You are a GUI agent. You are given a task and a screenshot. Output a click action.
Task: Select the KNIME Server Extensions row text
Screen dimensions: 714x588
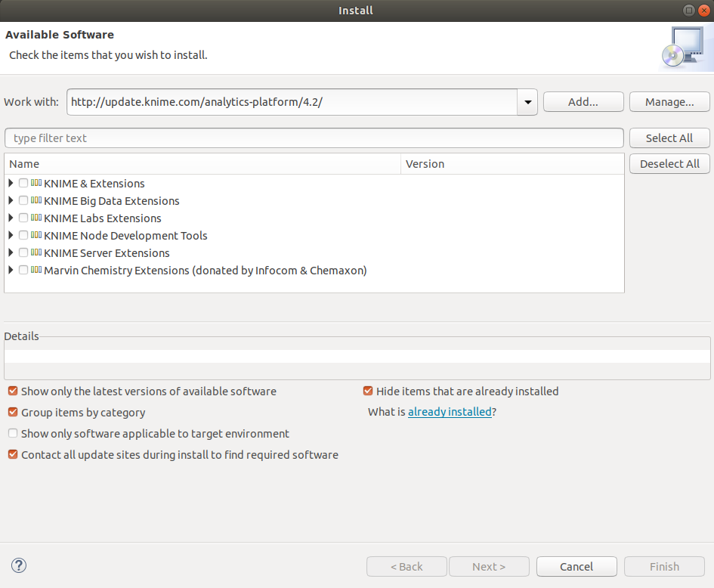click(x=107, y=252)
